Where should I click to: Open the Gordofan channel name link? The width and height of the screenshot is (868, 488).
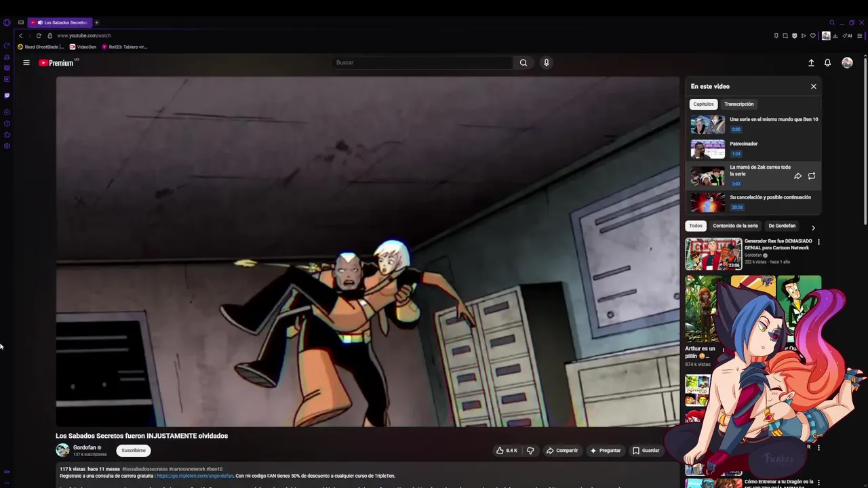click(85, 447)
